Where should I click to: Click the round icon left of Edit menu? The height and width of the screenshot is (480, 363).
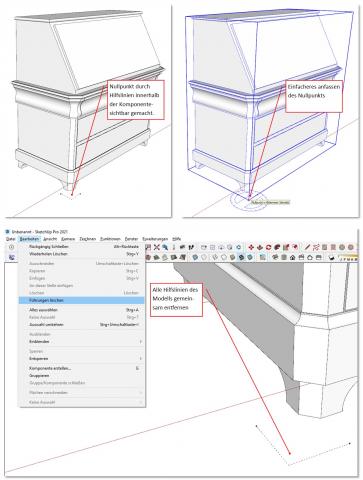point(11,247)
